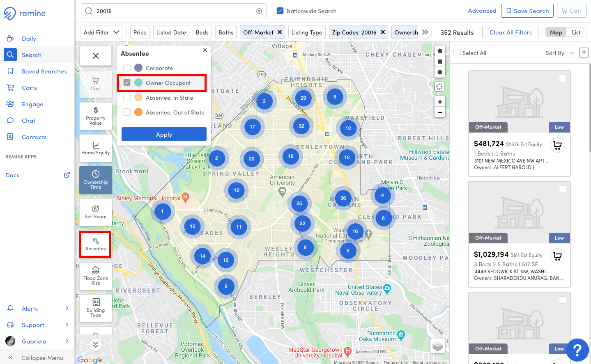The image size is (591, 364).
Task: Expand the Gabriela account menu
Action: point(37,341)
